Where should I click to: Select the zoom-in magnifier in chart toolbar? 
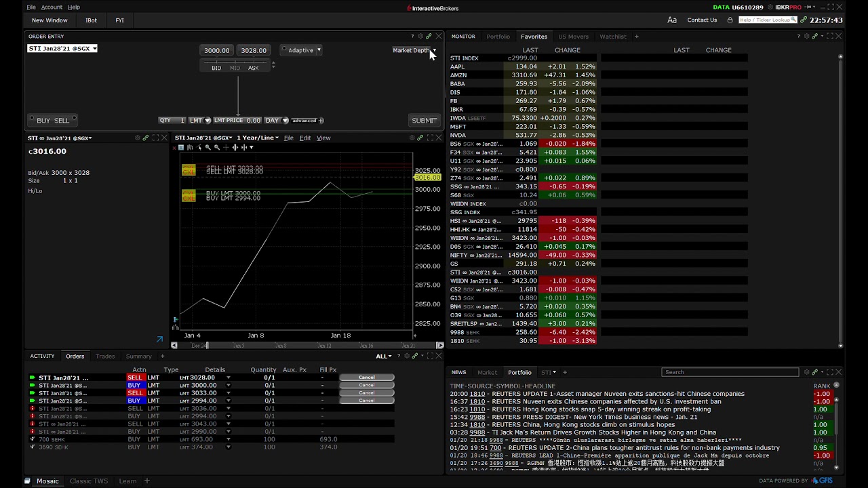(x=208, y=147)
